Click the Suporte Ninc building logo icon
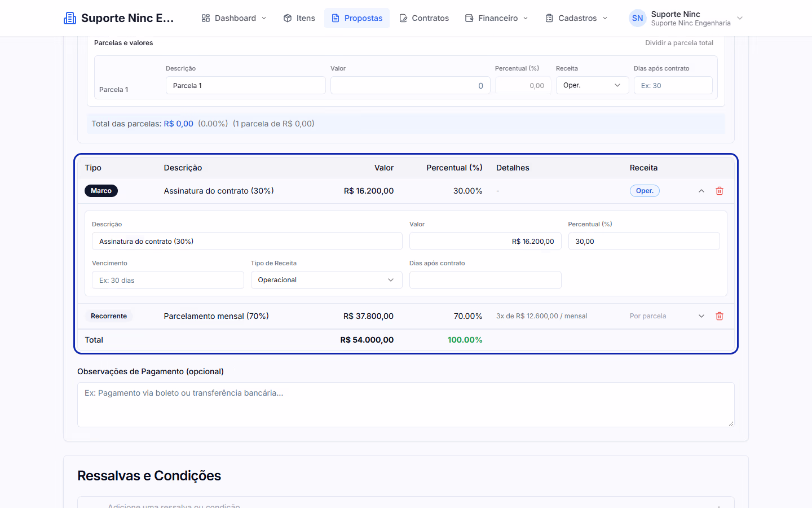This screenshot has width=812, height=508. tap(70, 18)
